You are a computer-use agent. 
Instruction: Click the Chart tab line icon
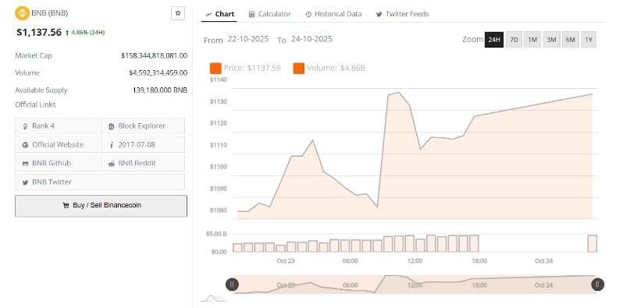click(x=208, y=14)
